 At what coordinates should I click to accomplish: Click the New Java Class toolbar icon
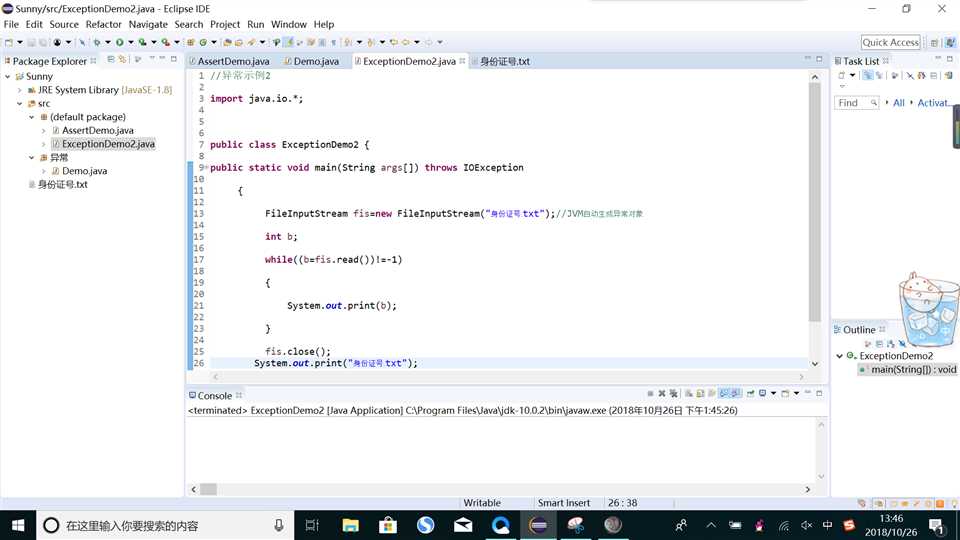click(203, 42)
